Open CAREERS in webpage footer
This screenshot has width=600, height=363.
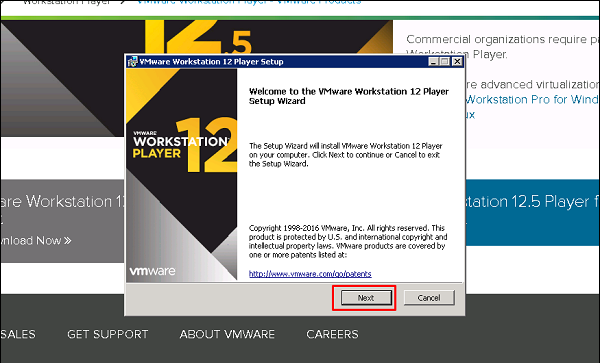(x=332, y=334)
